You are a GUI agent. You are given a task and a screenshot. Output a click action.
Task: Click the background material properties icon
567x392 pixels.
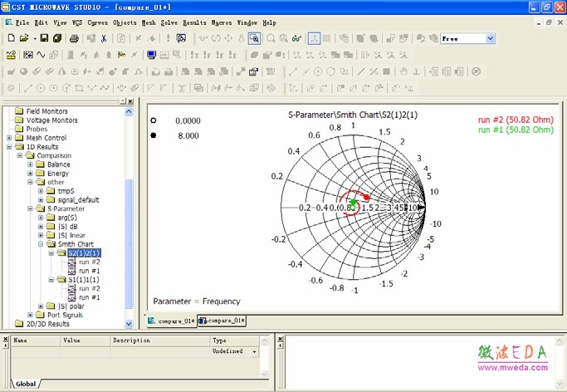click(28, 55)
